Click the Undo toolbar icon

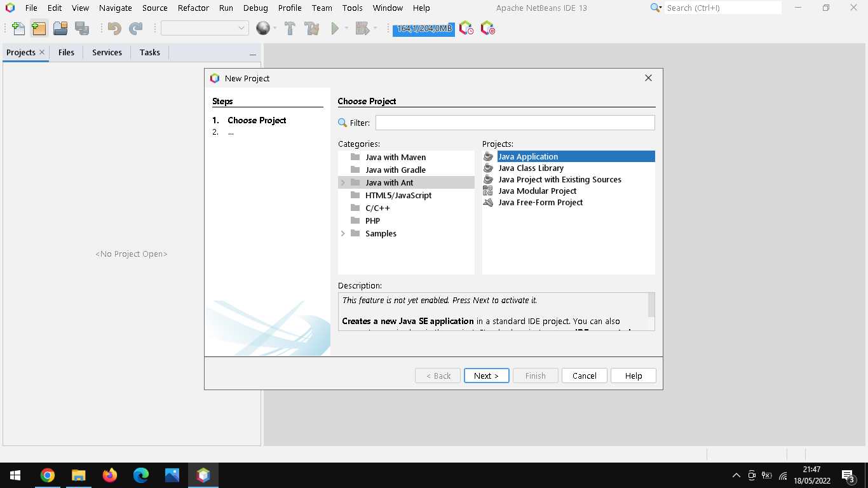pos(114,28)
